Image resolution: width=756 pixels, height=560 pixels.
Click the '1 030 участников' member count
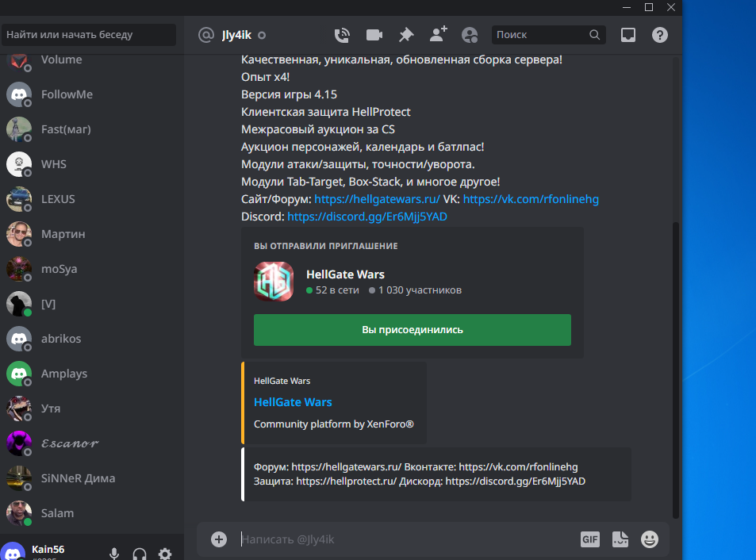[415, 290]
